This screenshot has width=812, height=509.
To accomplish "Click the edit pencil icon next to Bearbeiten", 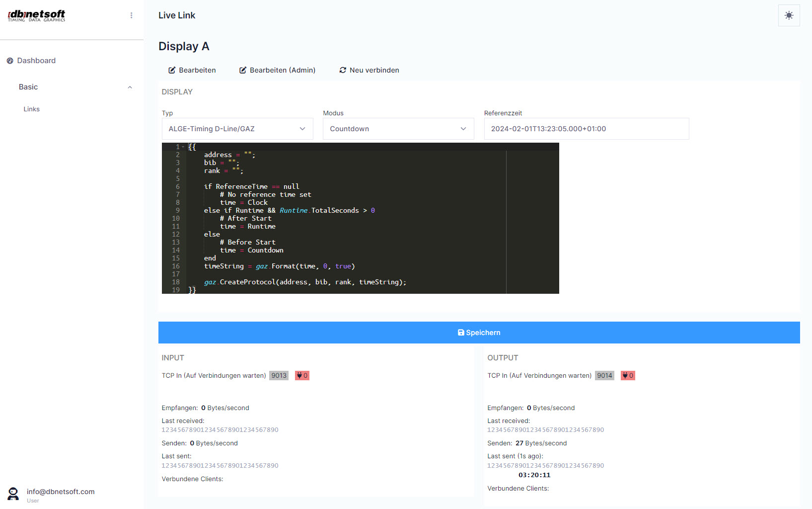I will 172,70.
